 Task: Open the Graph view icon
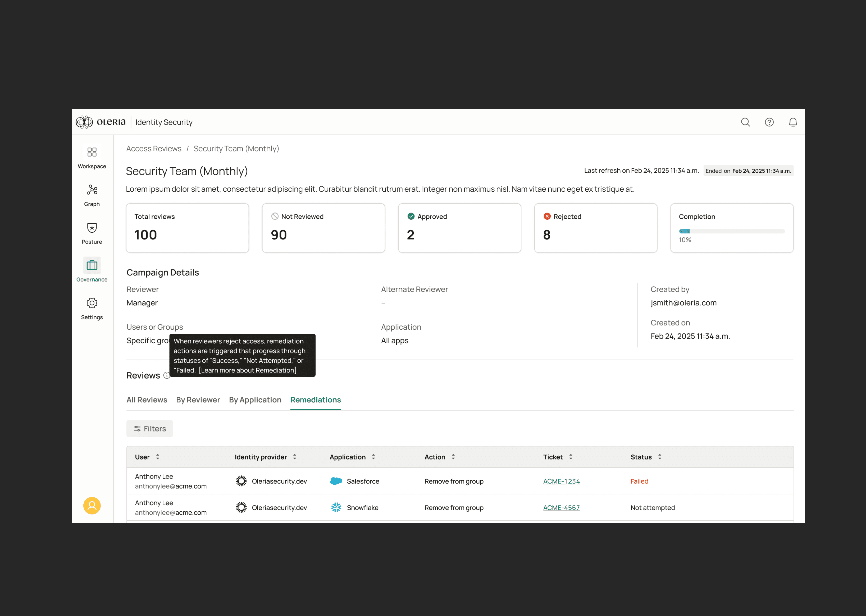coord(92,190)
